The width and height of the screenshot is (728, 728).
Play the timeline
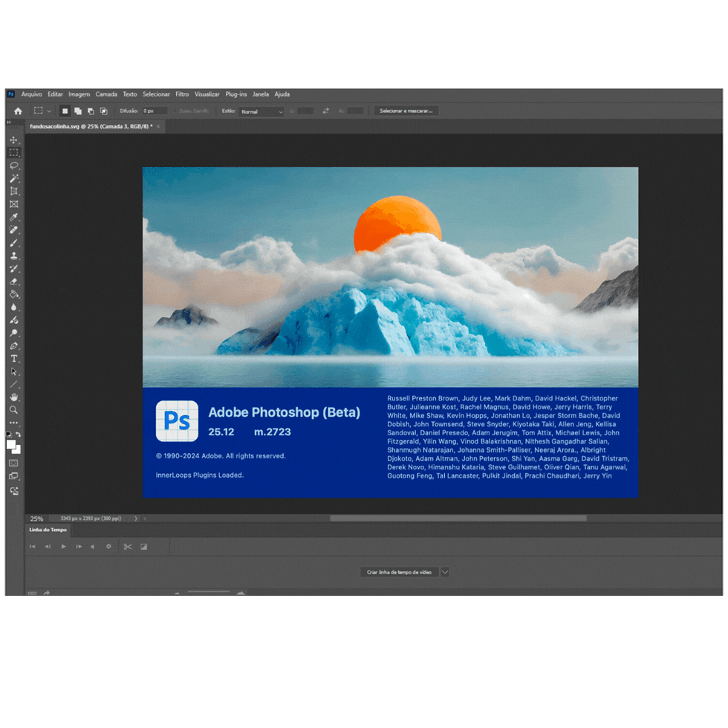click(64, 547)
